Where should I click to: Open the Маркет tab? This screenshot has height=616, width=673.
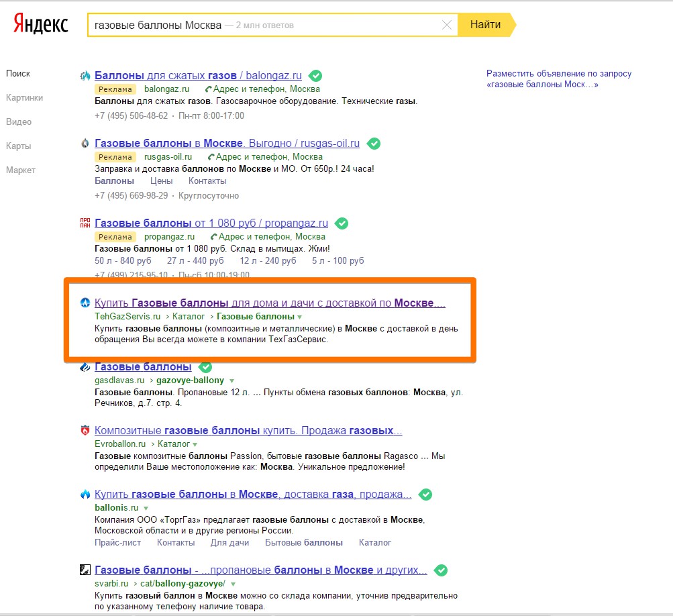point(21,170)
